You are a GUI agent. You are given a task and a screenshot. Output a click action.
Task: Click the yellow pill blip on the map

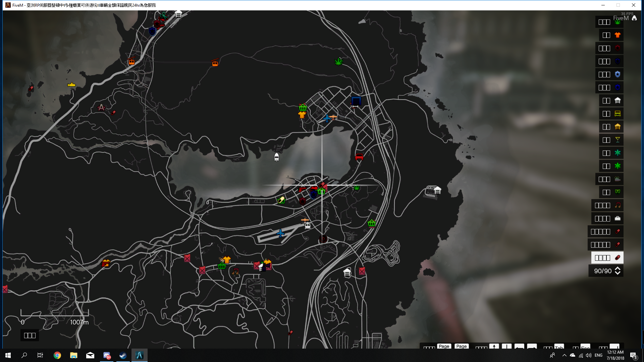(281, 200)
